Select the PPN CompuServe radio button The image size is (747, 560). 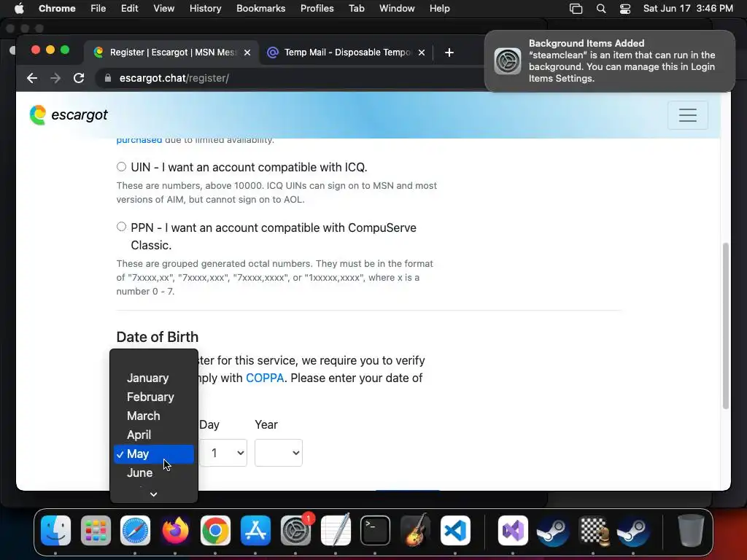pyautogui.click(x=122, y=227)
